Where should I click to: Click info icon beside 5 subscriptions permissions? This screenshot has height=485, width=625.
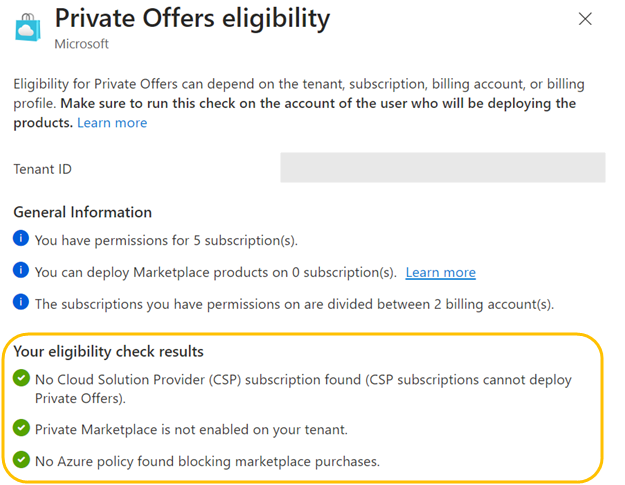click(x=21, y=240)
